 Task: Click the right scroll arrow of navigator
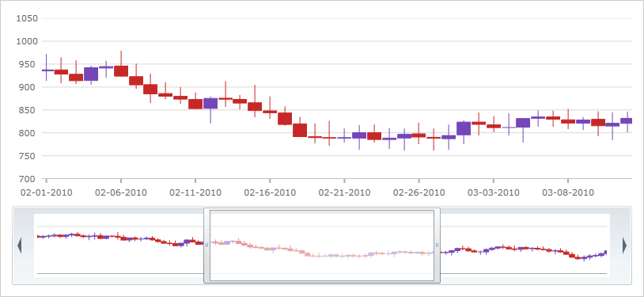pos(625,246)
